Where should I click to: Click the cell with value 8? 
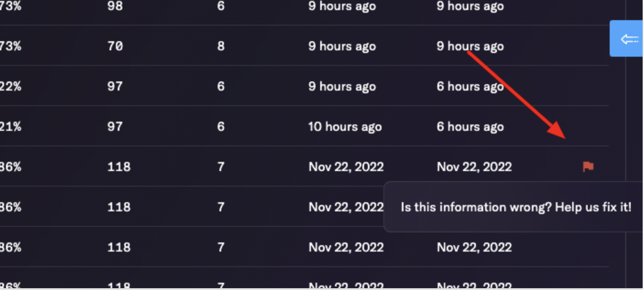click(x=221, y=46)
